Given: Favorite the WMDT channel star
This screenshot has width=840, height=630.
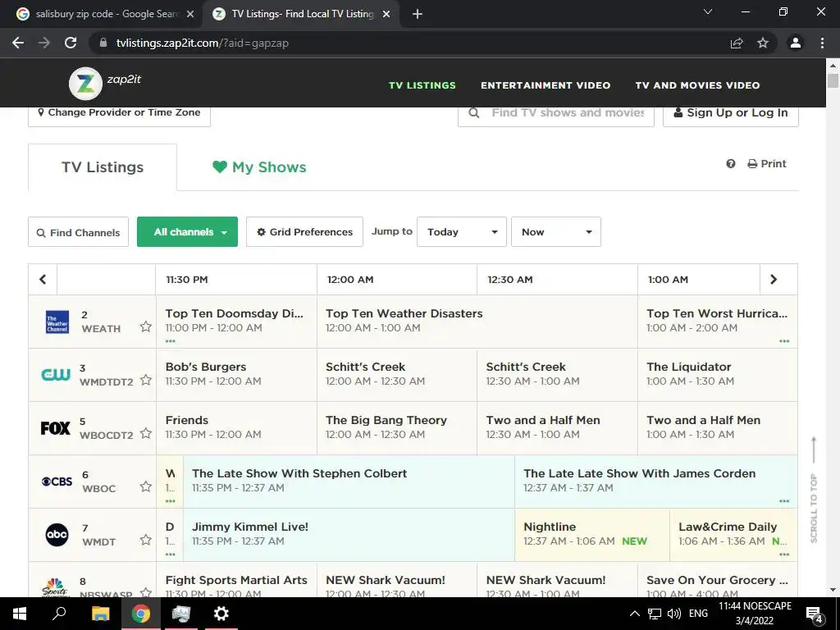Looking at the screenshot, I should tap(146, 540).
